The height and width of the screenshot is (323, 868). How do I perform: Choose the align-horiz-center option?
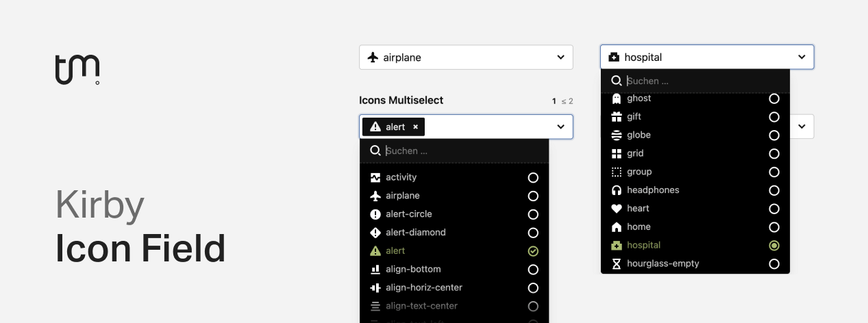[454, 288]
